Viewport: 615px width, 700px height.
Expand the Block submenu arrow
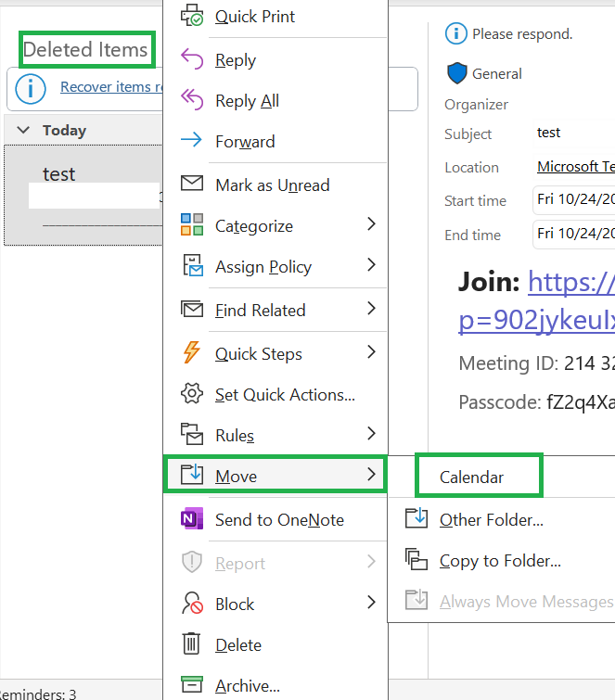coord(371,603)
